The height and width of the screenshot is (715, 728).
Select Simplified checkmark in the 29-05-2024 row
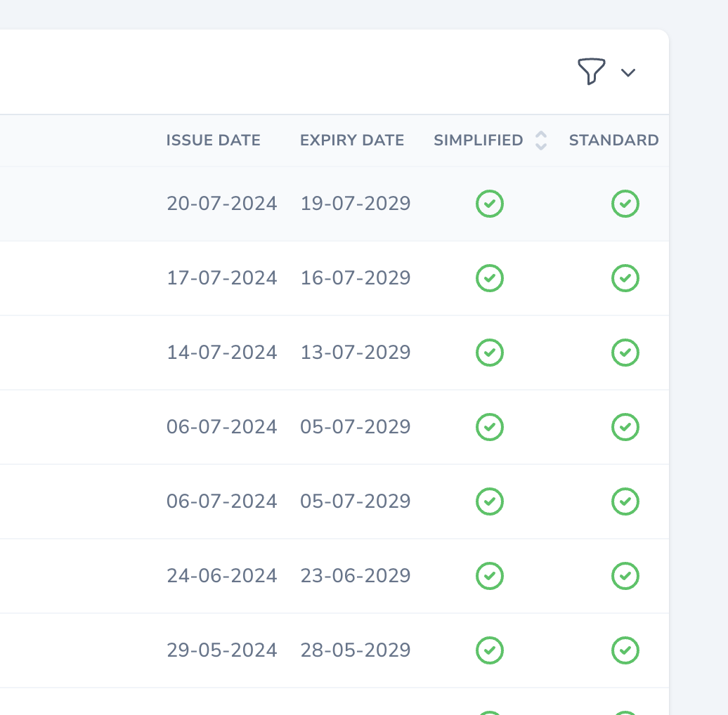(x=490, y=650)
